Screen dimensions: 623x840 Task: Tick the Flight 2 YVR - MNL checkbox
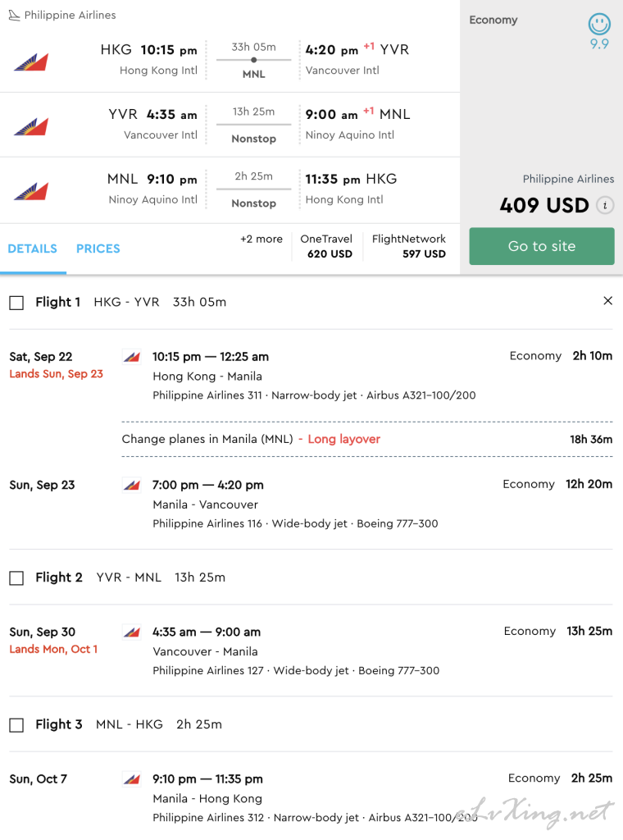tap(16, 578)
